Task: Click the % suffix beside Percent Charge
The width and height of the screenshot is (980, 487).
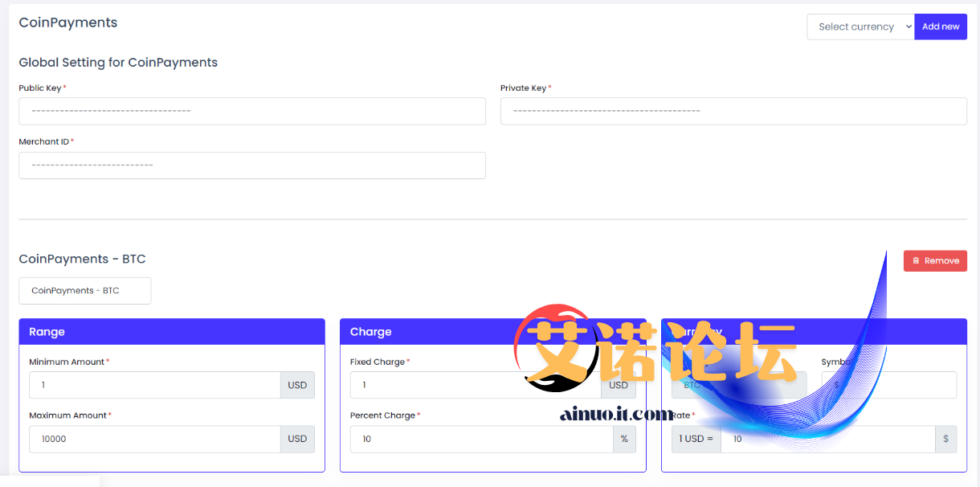Action: click(x=624, y=439)
